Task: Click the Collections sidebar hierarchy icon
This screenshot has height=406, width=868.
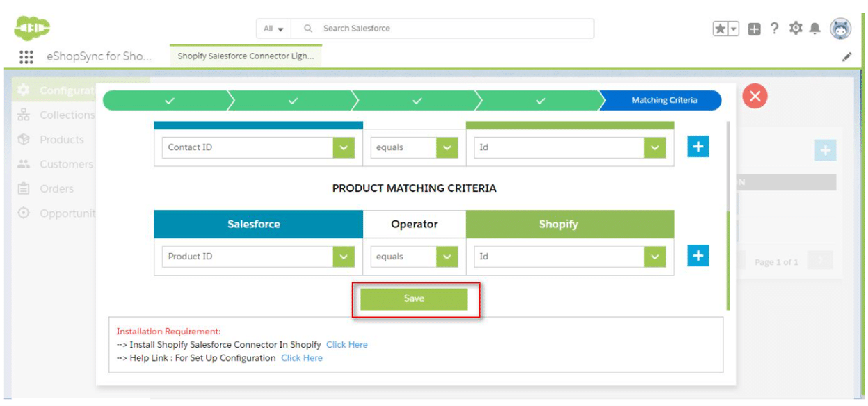Action: pyautogui.click(x=24, y=115)
